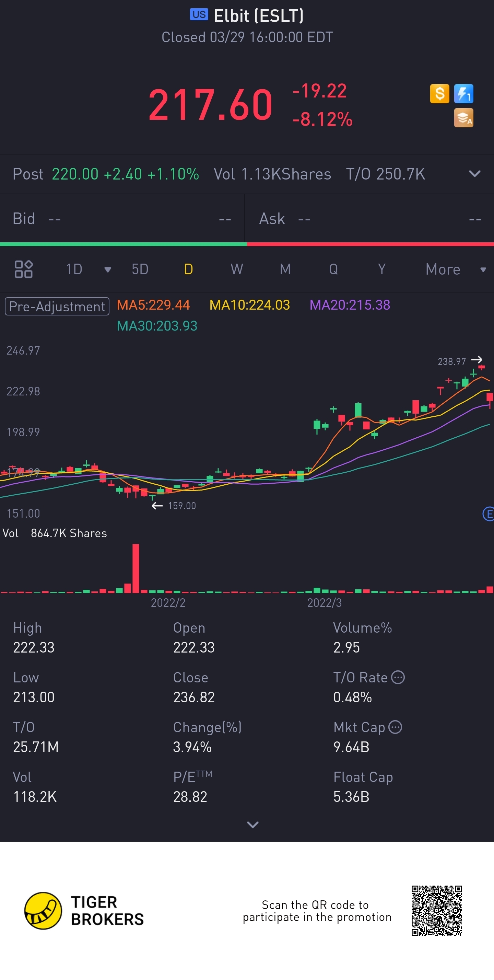Tap the T/O 25.71M value
The height and width of the screenshot is (980, 494).
coord(36,747)
